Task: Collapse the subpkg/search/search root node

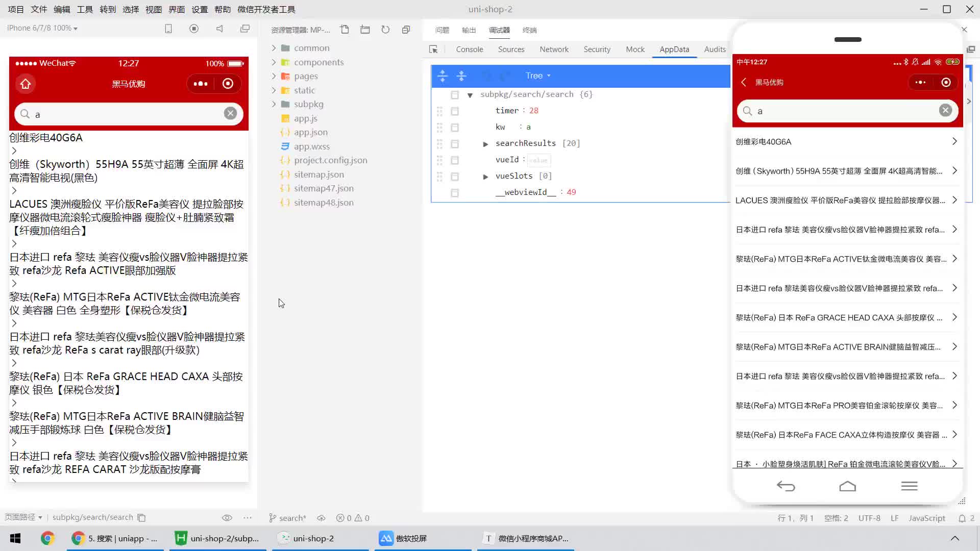Action: pos(470,95)
